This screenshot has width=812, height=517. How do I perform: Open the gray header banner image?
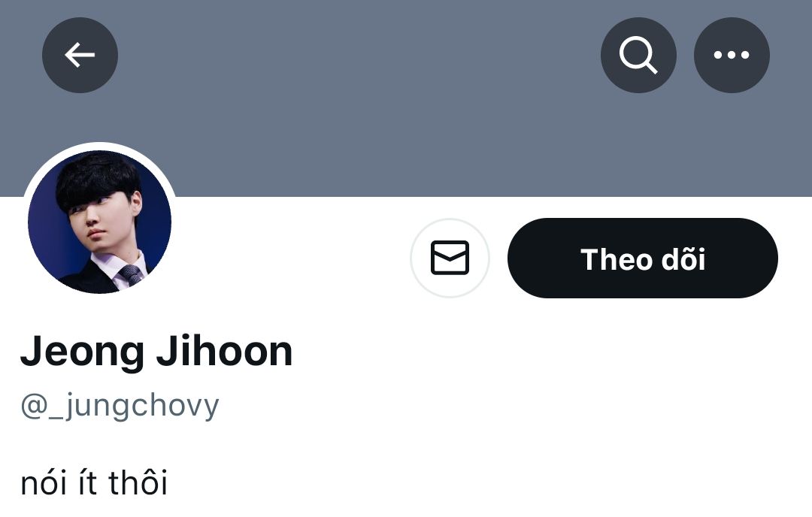coord(406,98)
